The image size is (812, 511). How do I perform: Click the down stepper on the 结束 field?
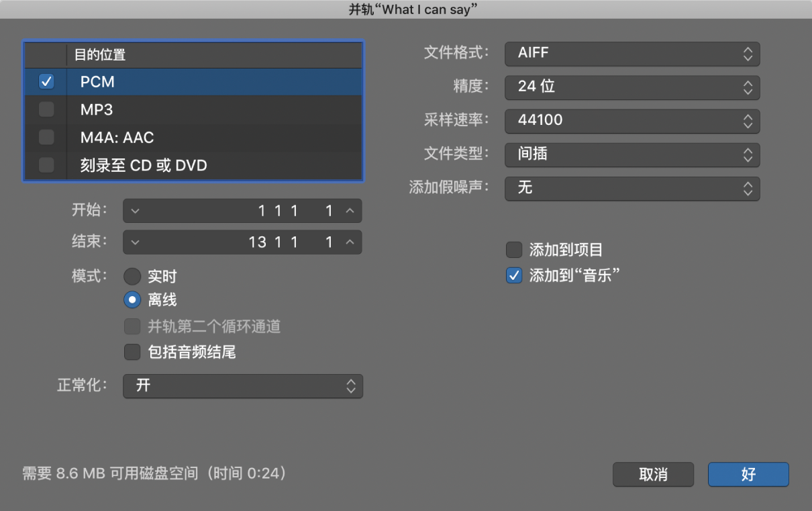pos(134,242)
